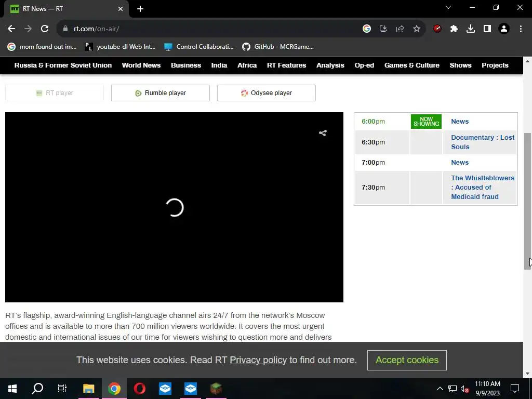Click the muted volume tray icon
532x399 pixels.
click(x=464, y=389)
